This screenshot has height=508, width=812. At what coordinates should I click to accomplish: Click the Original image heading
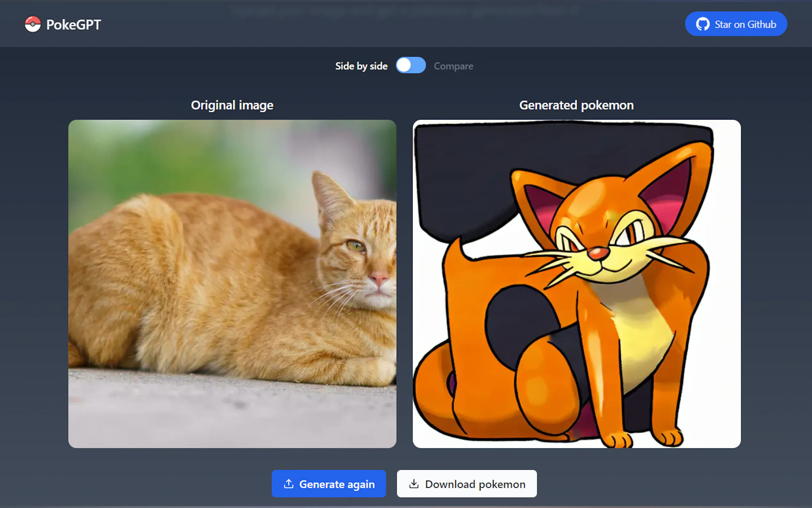pyautogui.click(x=232, y=105)
